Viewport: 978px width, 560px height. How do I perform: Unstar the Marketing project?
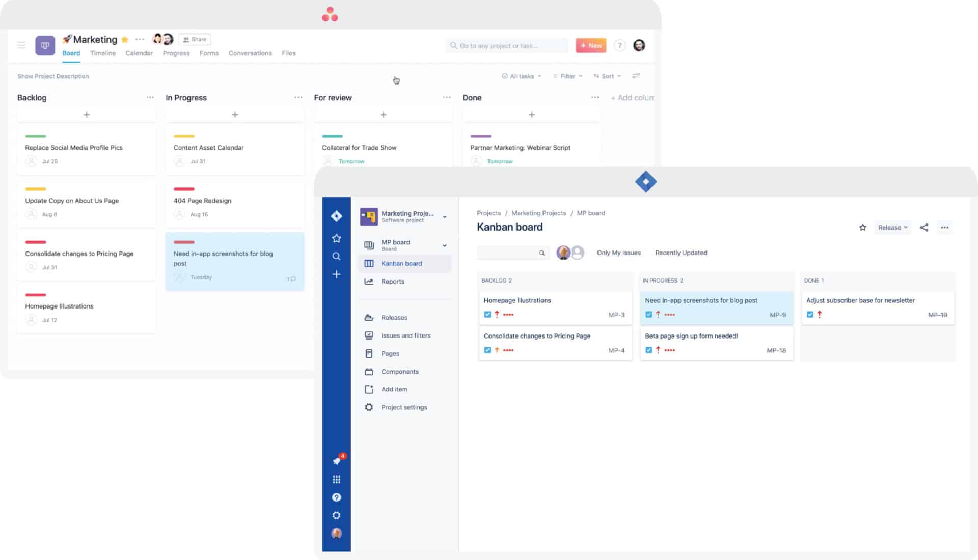(124, 39)
